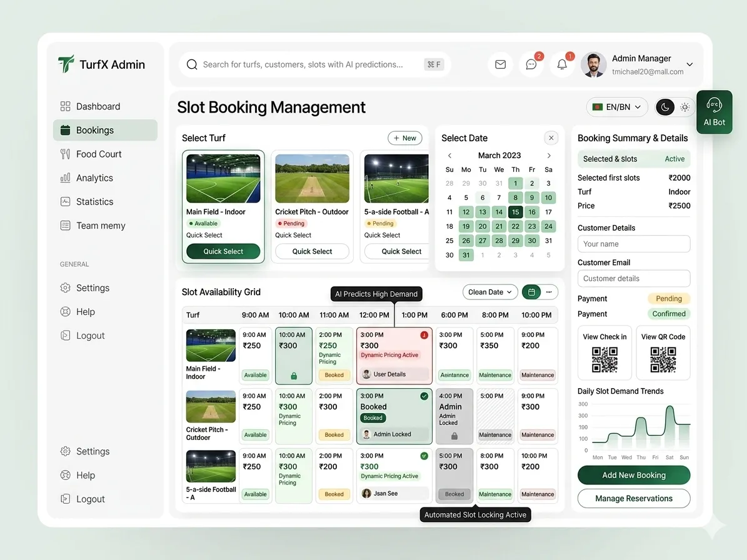
Task: Switch to dark mode with the moon toggle
Action: point(665,107)
